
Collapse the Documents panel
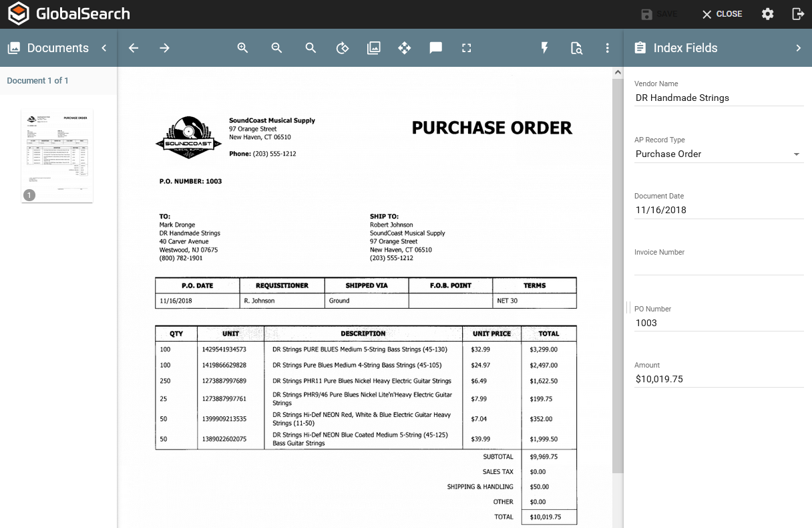104,48
